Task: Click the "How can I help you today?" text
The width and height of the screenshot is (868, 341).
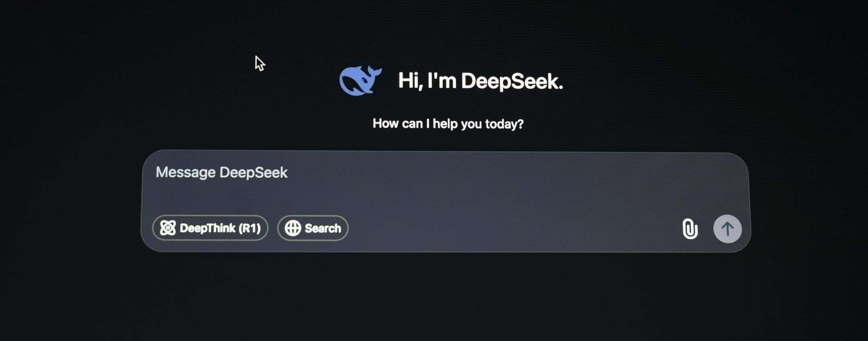Action: point(448,123)
